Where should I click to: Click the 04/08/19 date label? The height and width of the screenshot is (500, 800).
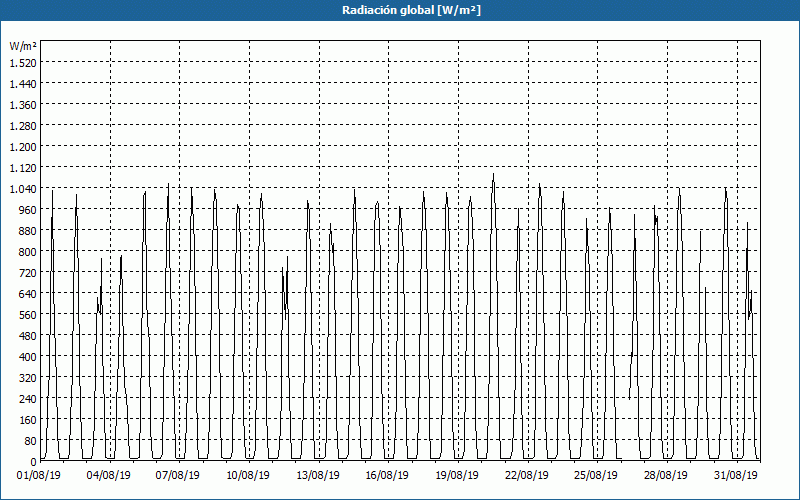pos(109,476)
